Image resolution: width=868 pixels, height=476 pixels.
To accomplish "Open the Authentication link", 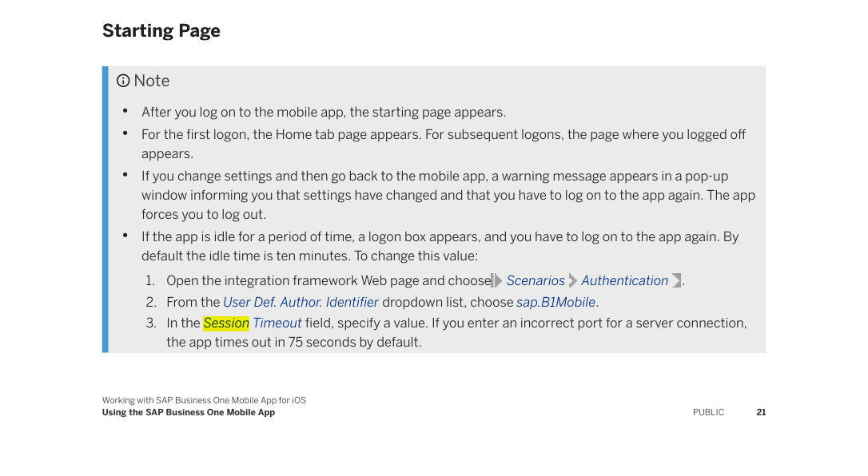I will (624, 281).
